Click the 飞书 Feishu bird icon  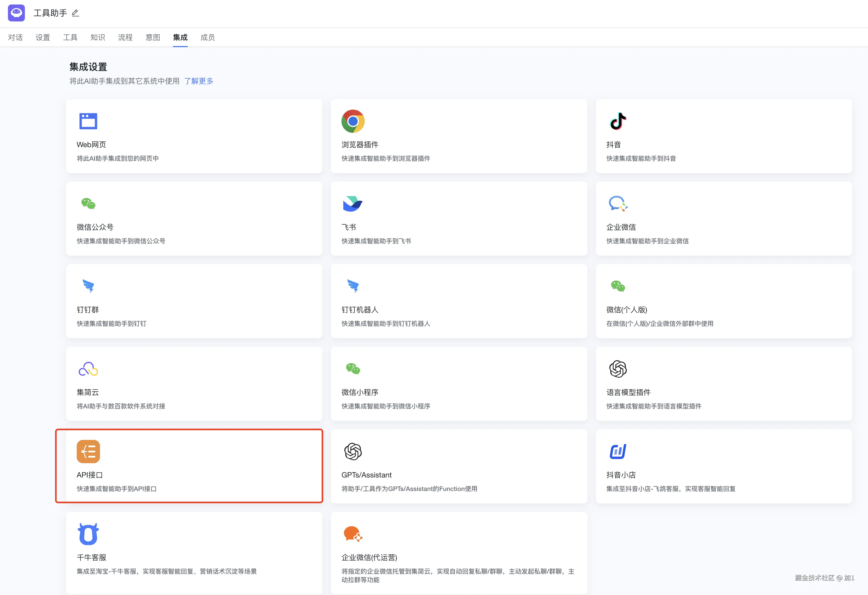pos(353,204)
